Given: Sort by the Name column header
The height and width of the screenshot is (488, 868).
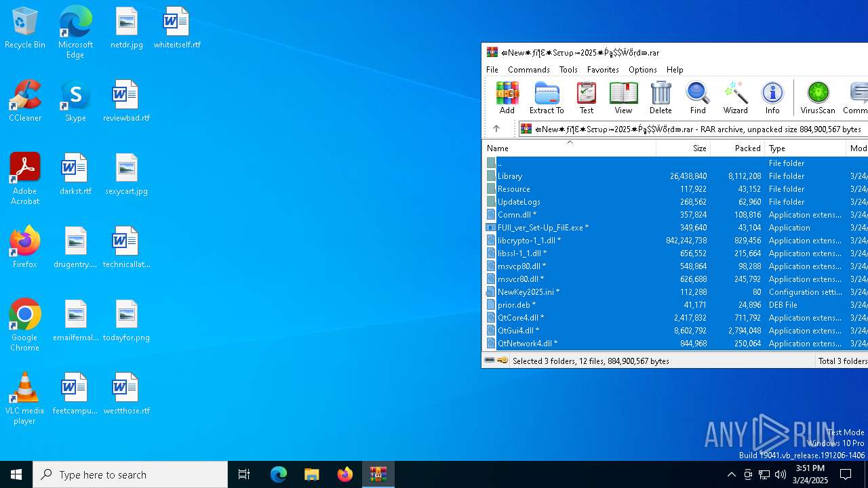Looking at the screenshot, I should point(569,148).
